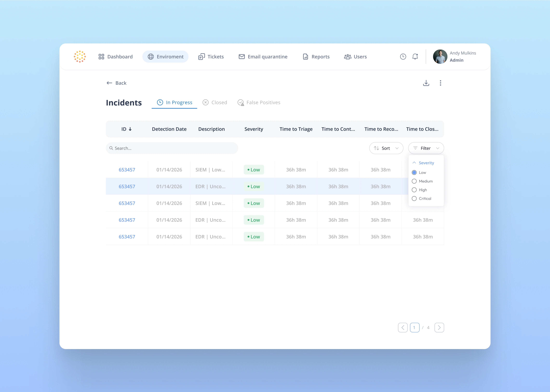The height and width of the screenshot is (392, 550).
Task: Open the notifications bell
Action: (x=415, y=56)
